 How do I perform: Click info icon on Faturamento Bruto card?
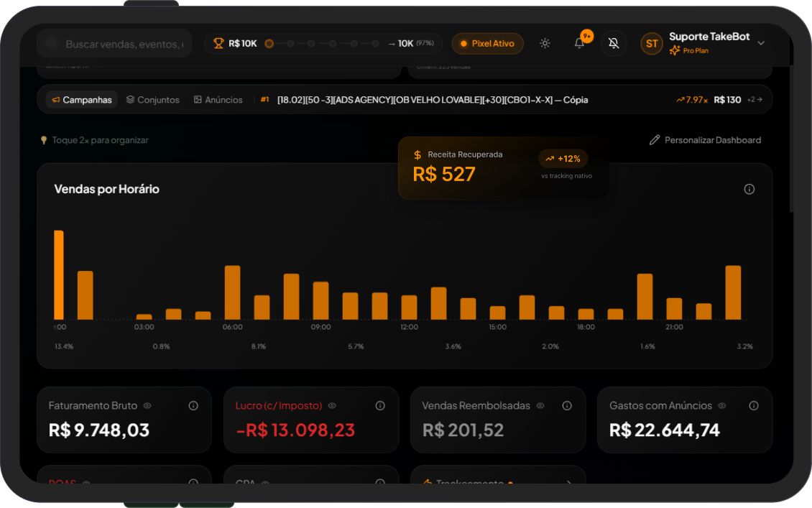click(x=193, y=405)
